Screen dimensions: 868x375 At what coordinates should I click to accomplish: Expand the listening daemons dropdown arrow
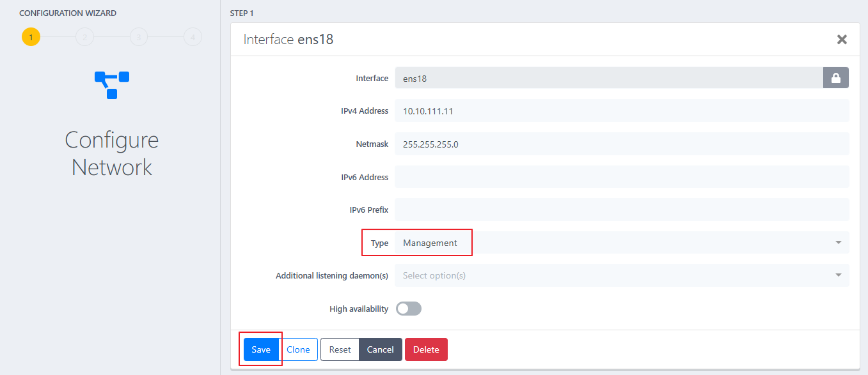point(838,275)
